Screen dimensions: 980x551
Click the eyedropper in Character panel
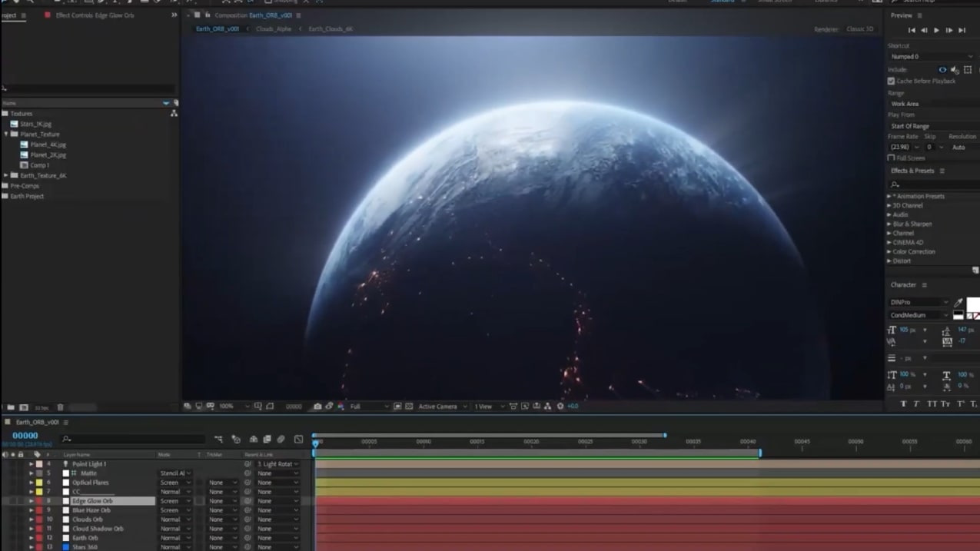(958, 303)
